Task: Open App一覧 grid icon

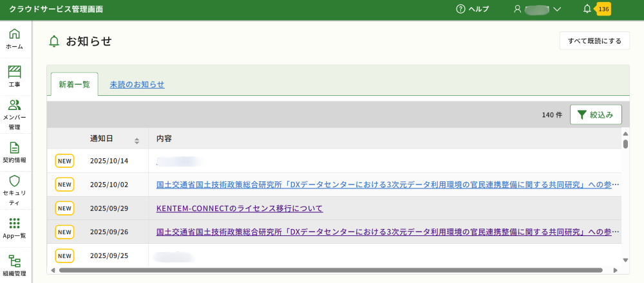Action: click(14, 228)
